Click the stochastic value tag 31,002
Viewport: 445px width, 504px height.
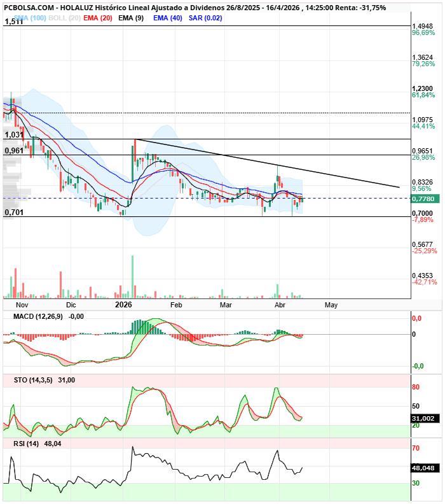coord(424,418)
